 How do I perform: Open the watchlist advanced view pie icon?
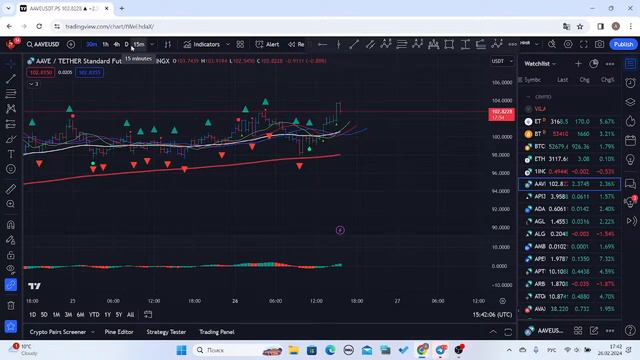[x=593, y=64]
